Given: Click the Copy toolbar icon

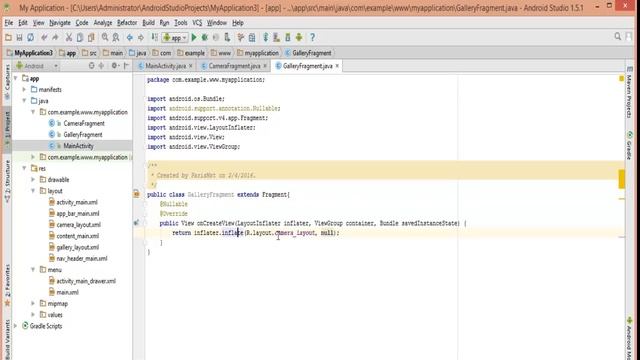Looking at the screenshot, I should [80, 38].
